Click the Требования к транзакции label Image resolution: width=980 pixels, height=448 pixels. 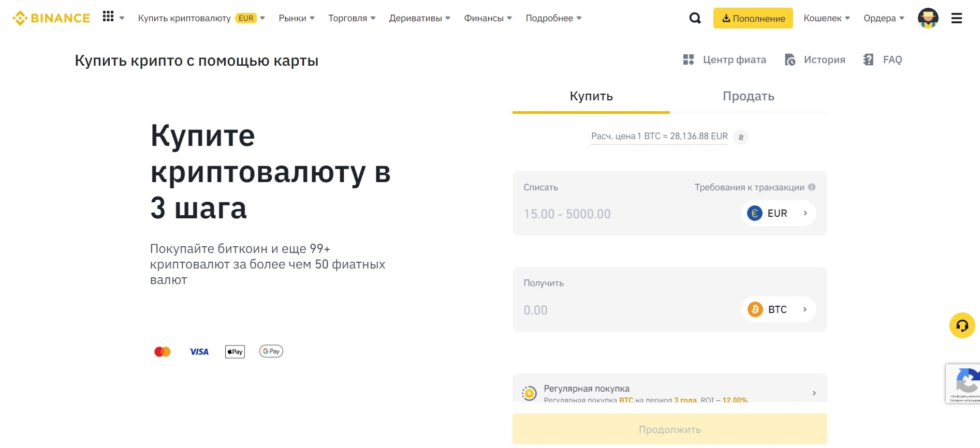pyautogui.click(x=750, y=187)
